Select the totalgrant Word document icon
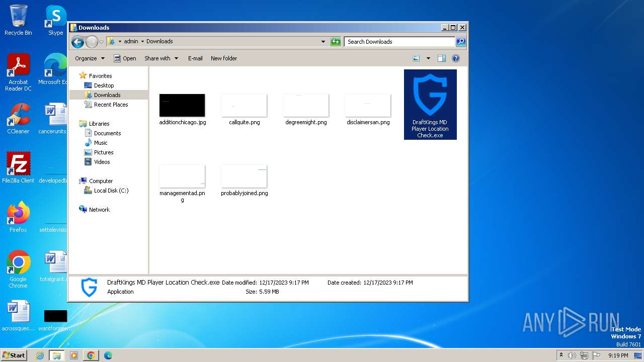This screenshot has width=644, height=362. pyautogui.click(x=53, y=266)
